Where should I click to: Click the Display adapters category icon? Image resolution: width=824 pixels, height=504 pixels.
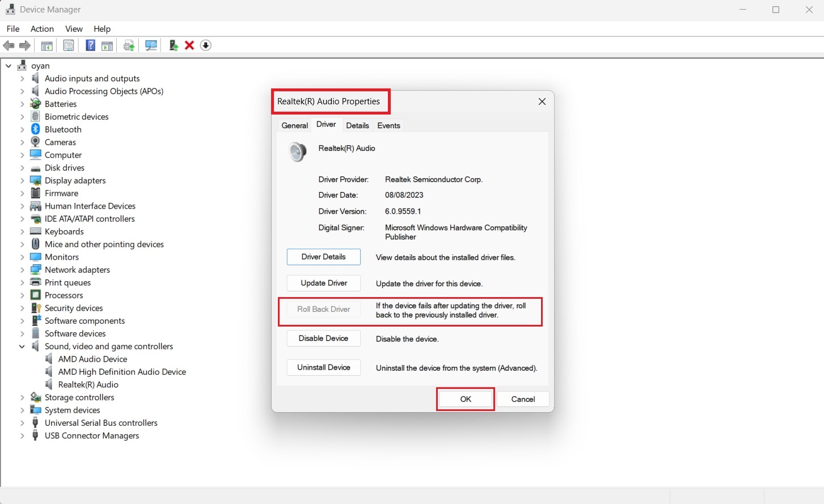(36, 180)
